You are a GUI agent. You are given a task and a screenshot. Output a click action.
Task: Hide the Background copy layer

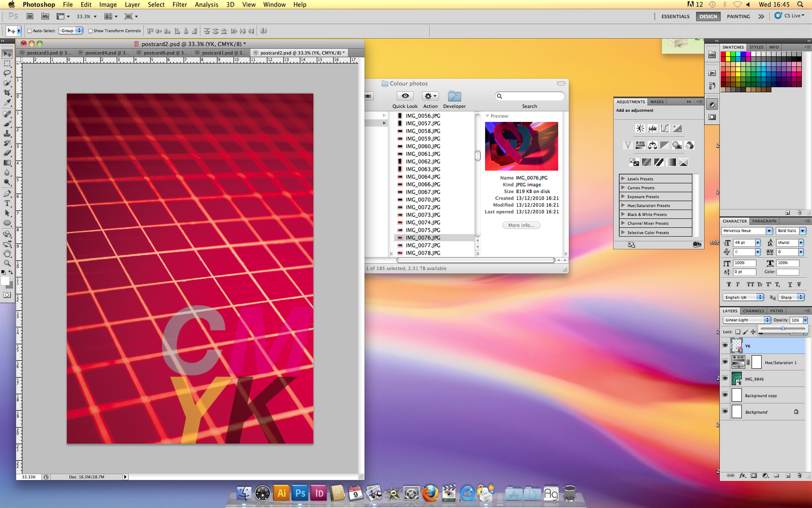click(x=725, y=395)
